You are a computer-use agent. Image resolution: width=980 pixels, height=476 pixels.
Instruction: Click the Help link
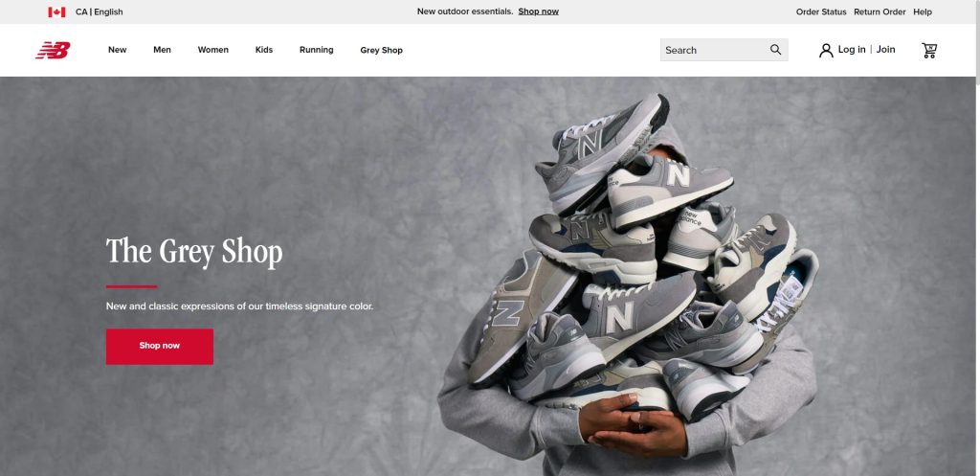(923, 11)
